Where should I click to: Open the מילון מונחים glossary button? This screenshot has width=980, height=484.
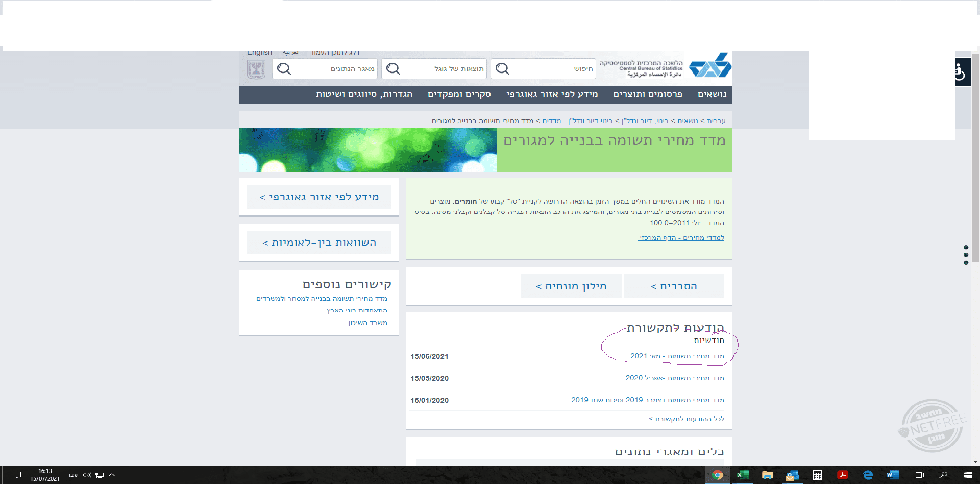571,286
